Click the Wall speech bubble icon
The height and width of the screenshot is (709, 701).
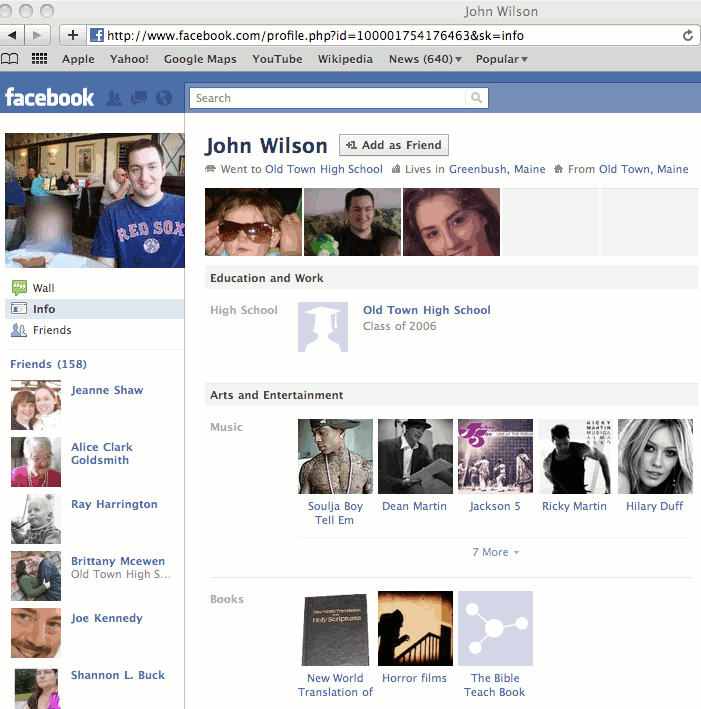[19, 288]
